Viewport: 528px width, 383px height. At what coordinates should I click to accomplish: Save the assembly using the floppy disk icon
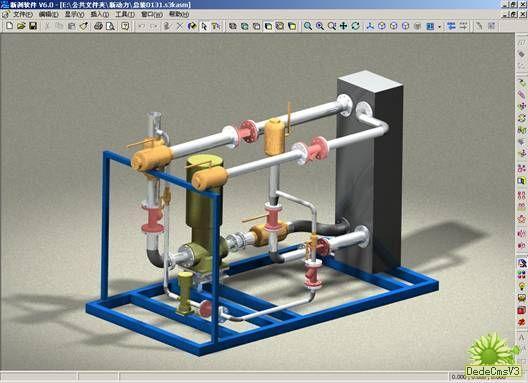coord(33,26)
